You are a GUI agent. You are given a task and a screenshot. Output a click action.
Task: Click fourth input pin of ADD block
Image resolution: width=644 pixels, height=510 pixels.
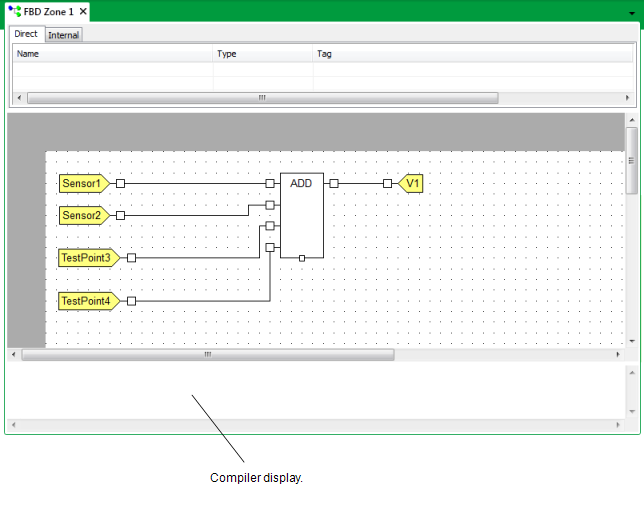click(270, 247)
